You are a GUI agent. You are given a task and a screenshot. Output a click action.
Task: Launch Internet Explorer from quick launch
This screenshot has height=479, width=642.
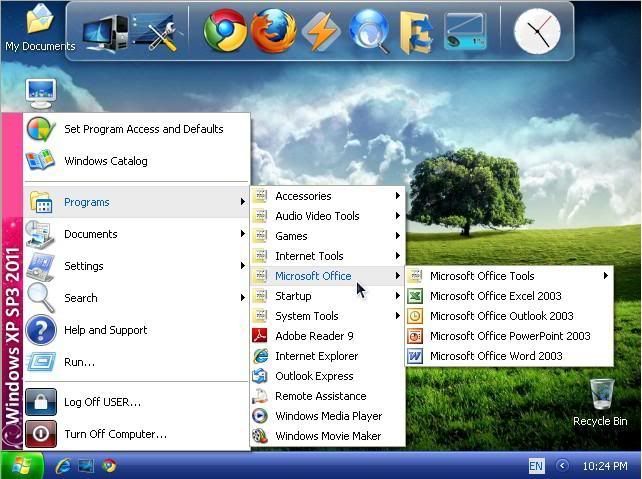[63, 466]
